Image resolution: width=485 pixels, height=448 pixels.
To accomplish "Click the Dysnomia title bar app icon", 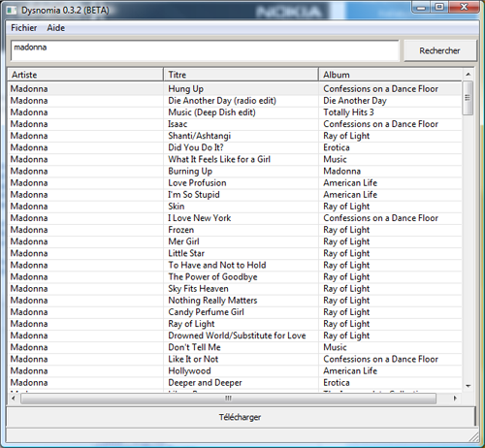I will click(12, 11).
